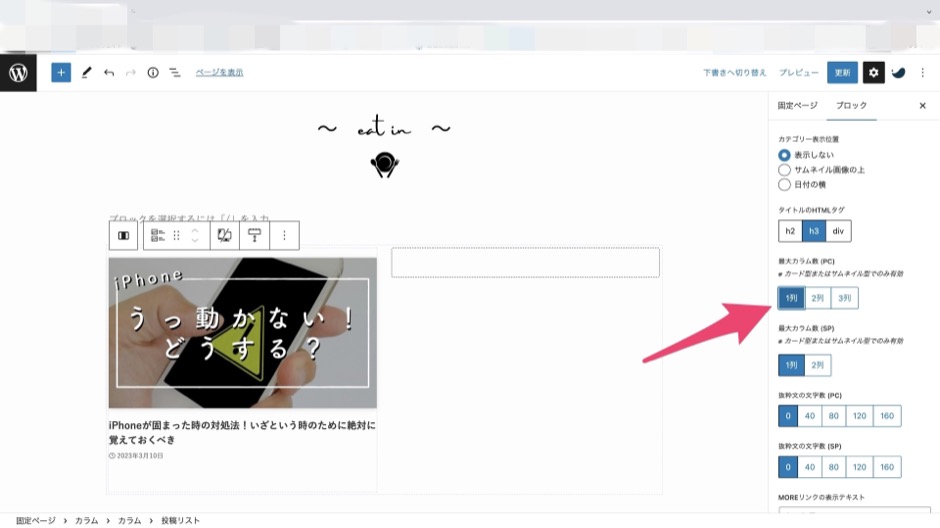Screen dimensions: 940x528
Task: Open the block toolbar more options
Action: tap(284, 236)
